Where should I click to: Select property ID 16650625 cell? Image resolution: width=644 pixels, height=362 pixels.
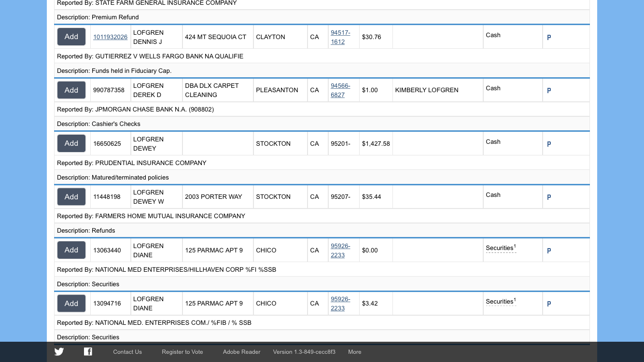coord(110,143)
